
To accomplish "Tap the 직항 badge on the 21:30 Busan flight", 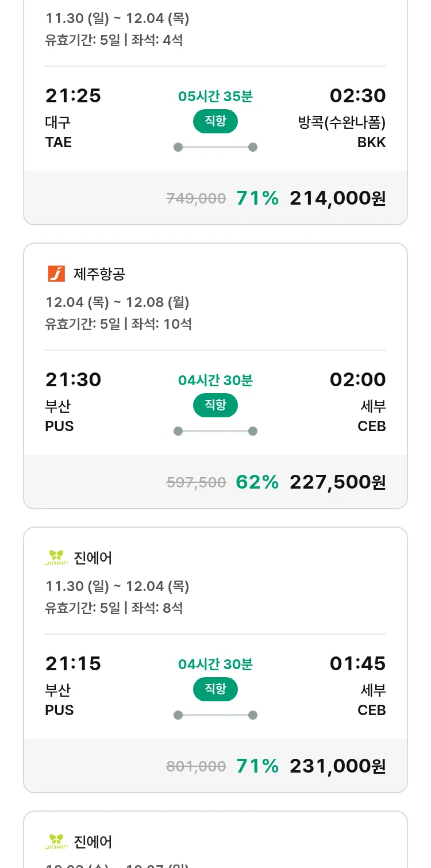I will [x=215, y=405].
